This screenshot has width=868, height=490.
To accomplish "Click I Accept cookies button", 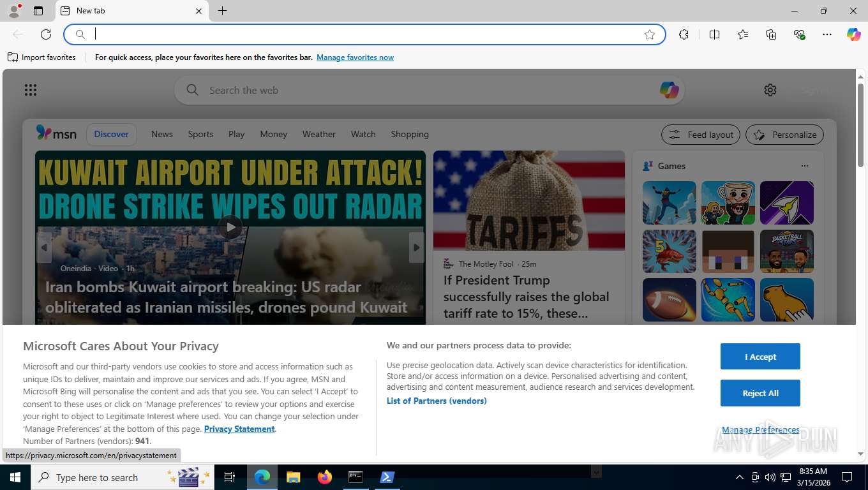I will pos(760,357).
